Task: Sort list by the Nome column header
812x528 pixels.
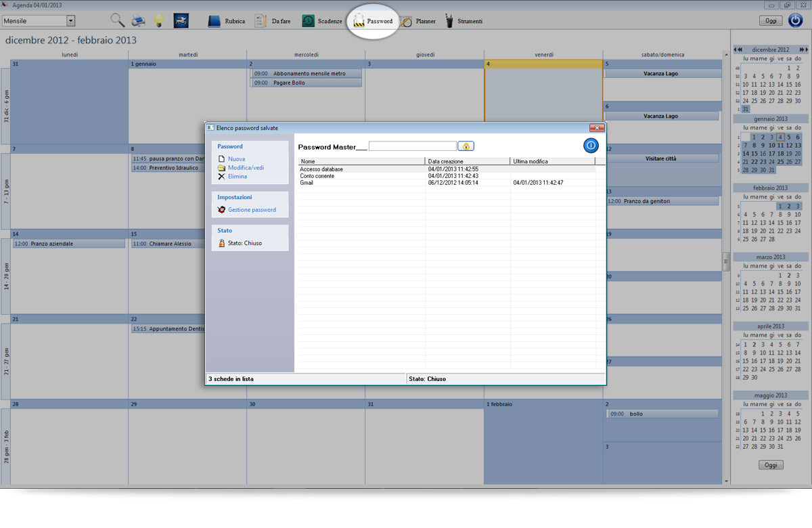Action: click(x=362, y=161)
